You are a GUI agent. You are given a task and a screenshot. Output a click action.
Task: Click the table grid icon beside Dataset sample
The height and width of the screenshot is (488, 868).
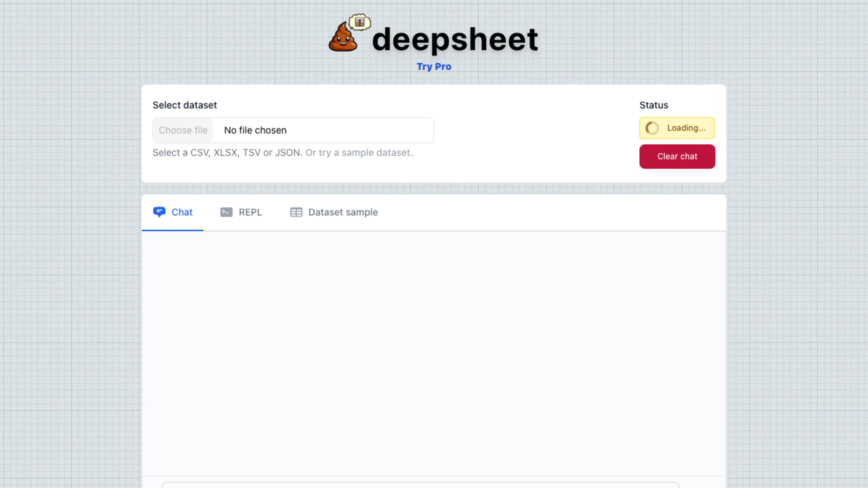coord(296,212)
